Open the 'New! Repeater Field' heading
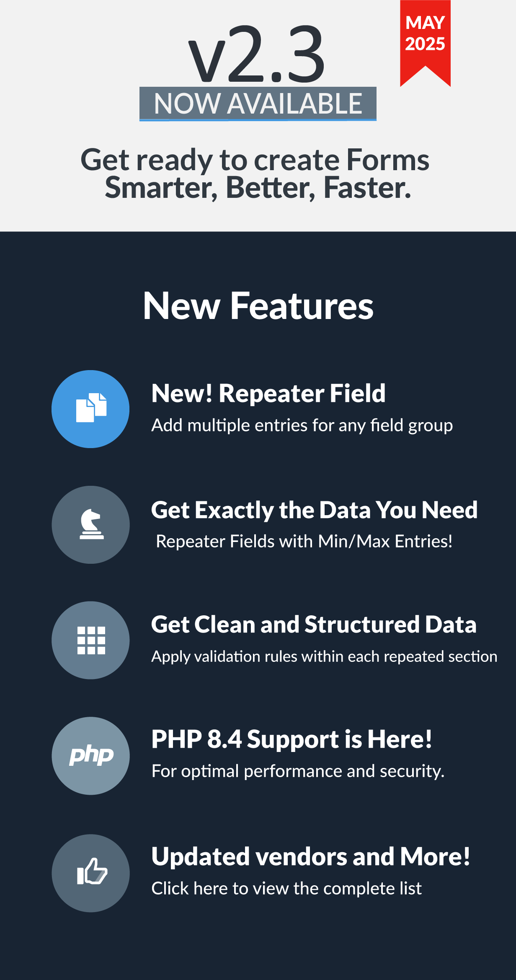516x980 pixels. click(268, 393)
